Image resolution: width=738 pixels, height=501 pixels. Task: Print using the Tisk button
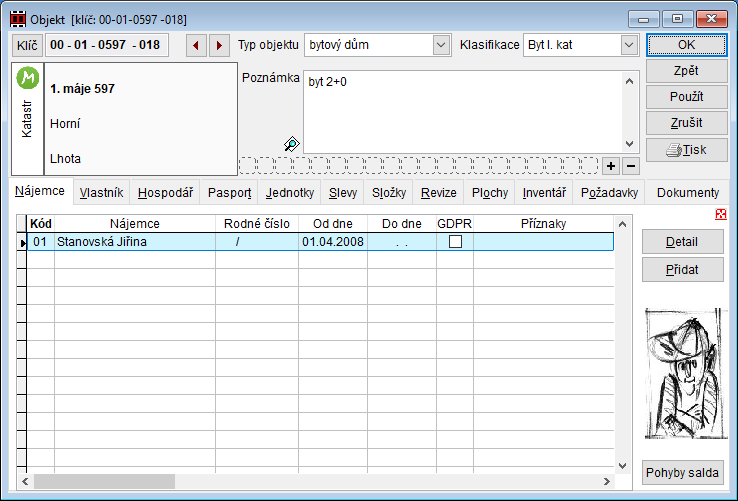[x=685, y=150]
